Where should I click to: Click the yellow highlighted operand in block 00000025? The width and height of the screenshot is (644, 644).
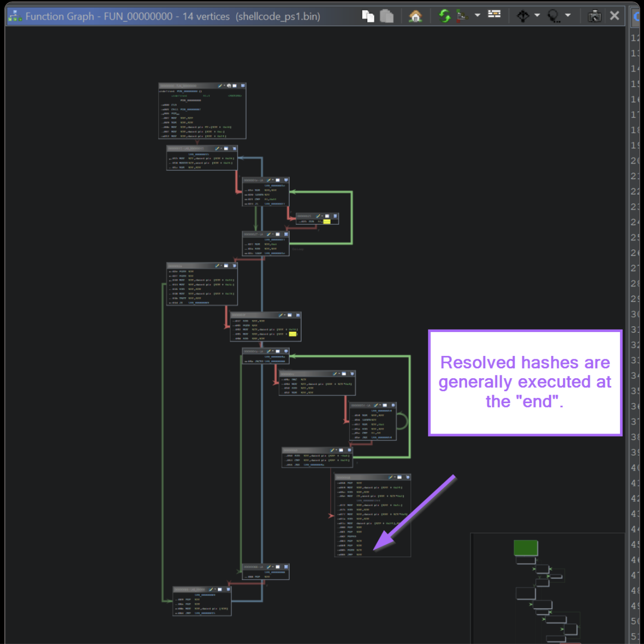pos(327,222)
